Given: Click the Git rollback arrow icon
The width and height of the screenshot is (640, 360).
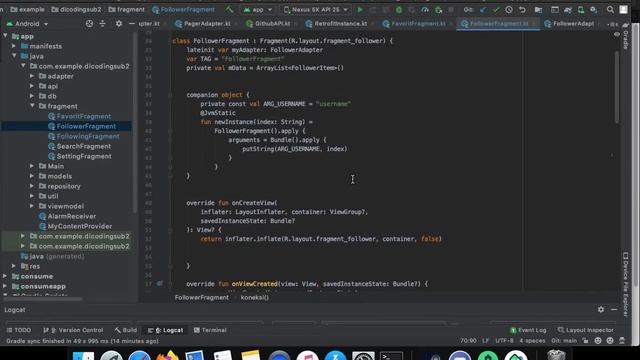Looking at the screenshot, I should tap(522, 9).
